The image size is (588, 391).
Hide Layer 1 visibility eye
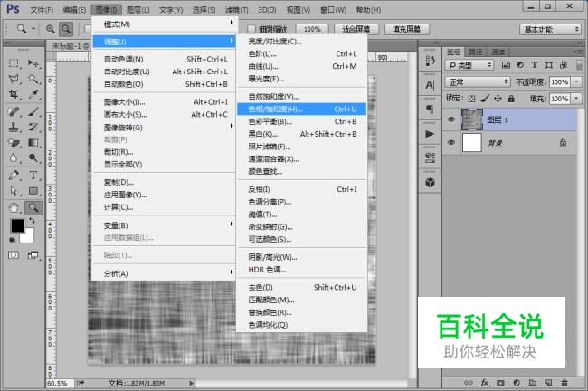451,119
